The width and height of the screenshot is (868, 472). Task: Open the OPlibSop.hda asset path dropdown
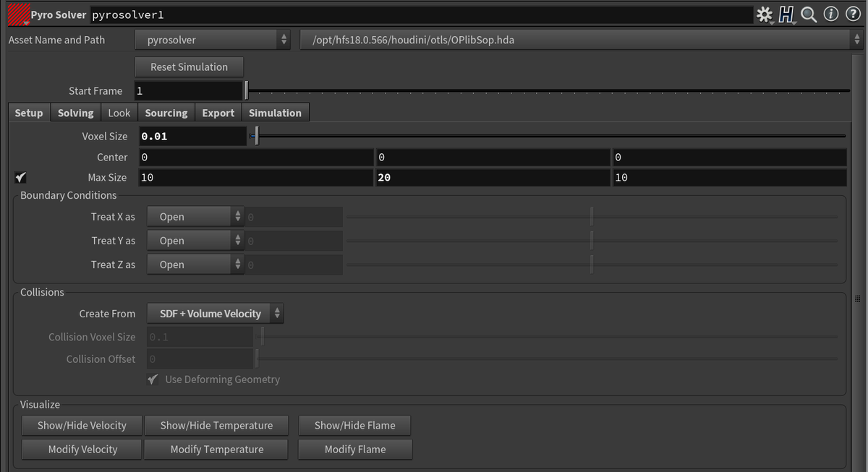[x=580, y=40]
